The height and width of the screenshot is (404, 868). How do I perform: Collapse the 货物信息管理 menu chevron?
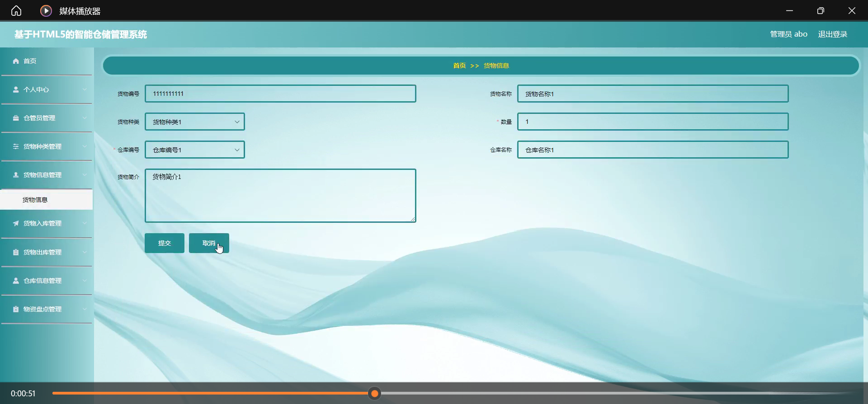[85, 175]
